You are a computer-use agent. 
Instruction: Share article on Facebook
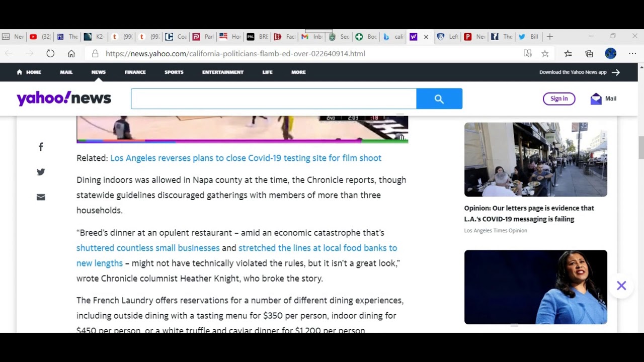coord(41,147)
